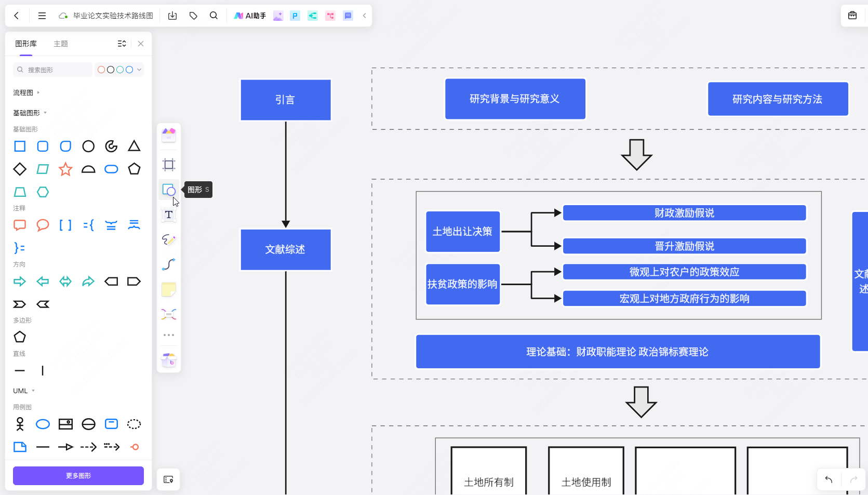Select the horizontal line under 直线

(x=20, y=371)
